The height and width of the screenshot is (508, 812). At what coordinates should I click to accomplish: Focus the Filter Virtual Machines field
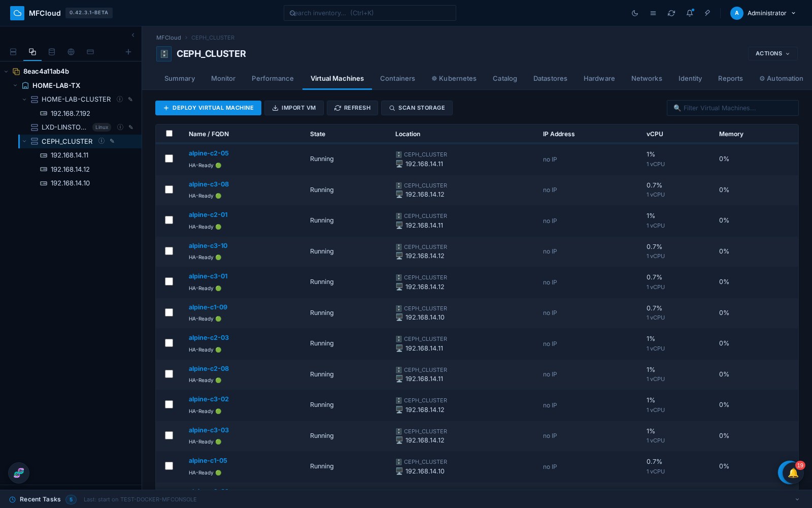click(732, 108)
